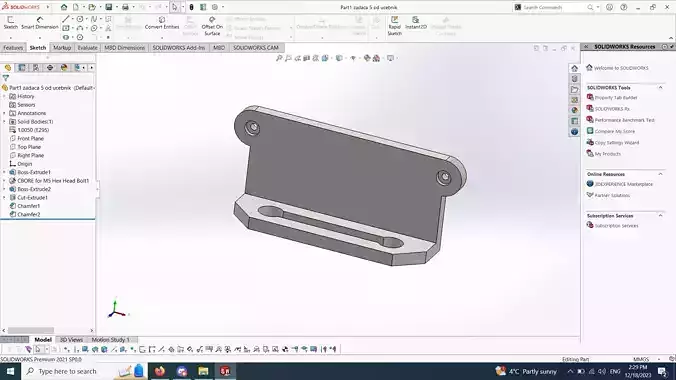676x380 pixels.
Task: Click the Home icon in top toolbar
Action: [x=64, y=7]
